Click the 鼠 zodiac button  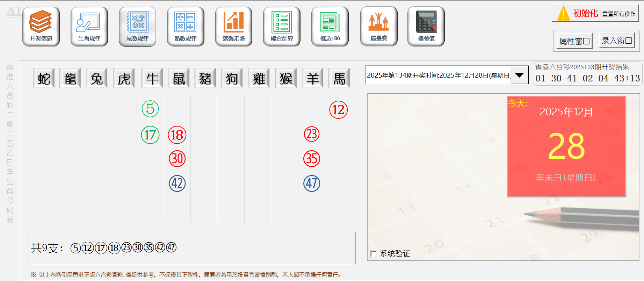pos(179,78)
